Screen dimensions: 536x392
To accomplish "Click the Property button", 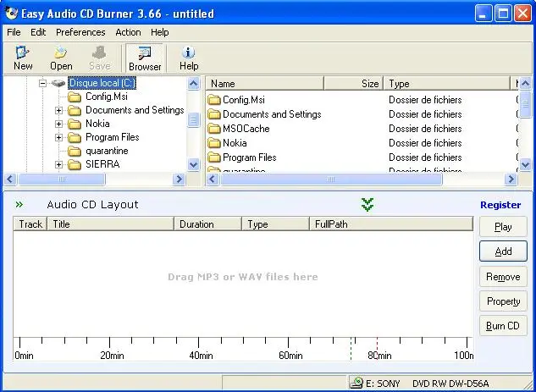I will 503,301.
